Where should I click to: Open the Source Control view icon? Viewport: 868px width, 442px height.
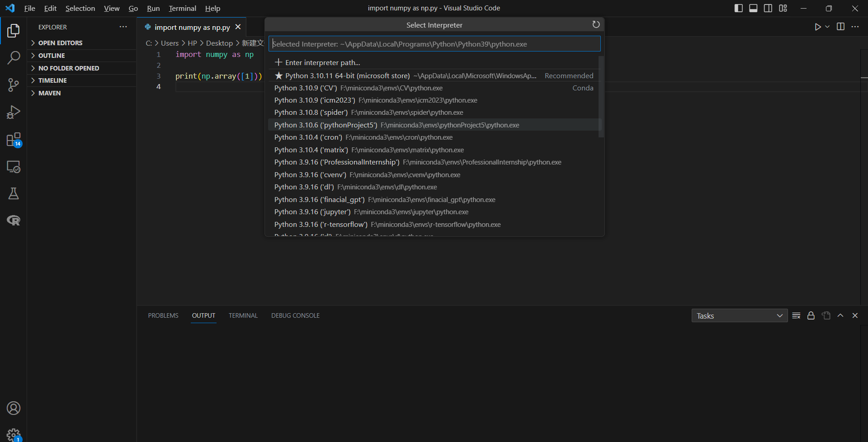coord(14,85)
